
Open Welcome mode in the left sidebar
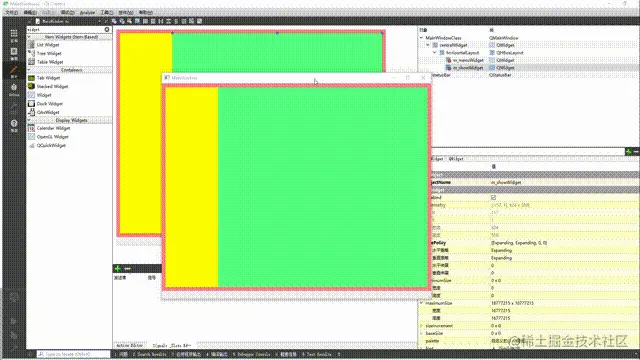(x=14, y=35)
